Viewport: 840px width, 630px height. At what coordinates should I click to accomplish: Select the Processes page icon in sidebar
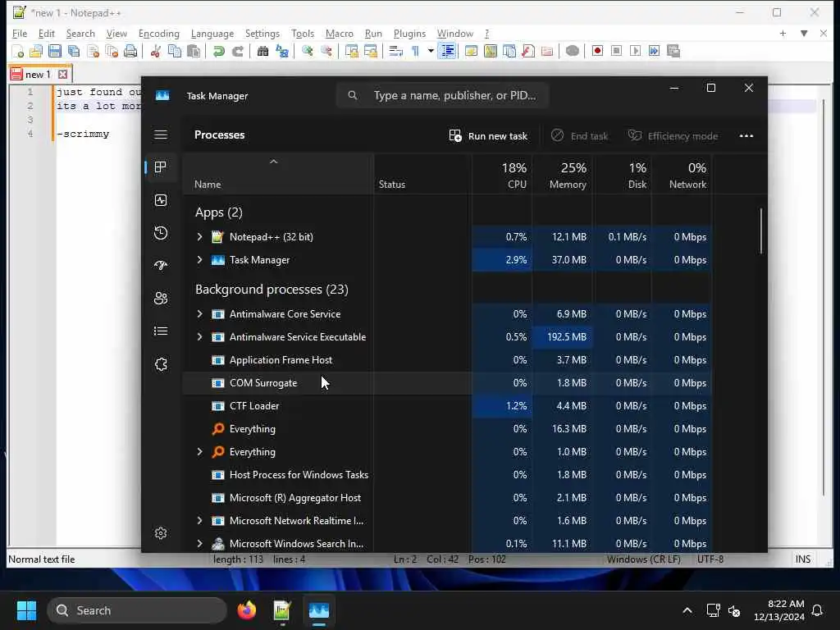pyautogui.click(x=161, y=167)
